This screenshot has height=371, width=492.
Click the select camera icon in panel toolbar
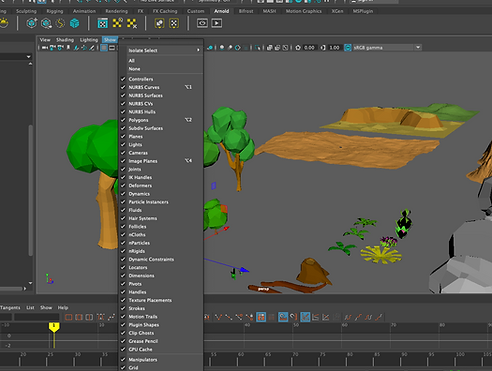click(x=45, y=48)
